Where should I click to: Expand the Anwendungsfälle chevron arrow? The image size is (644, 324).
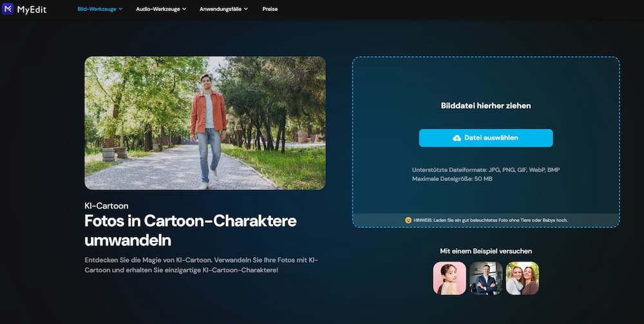245,9
